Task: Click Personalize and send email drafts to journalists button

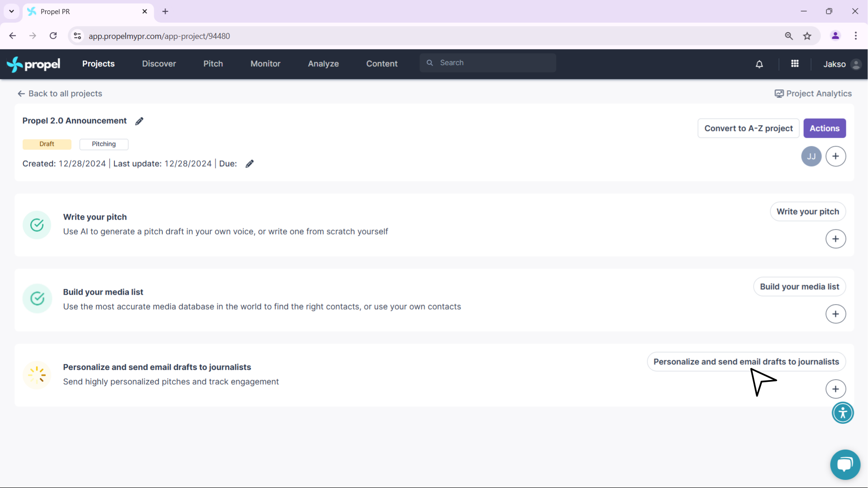Action: [x=746, y=361]
